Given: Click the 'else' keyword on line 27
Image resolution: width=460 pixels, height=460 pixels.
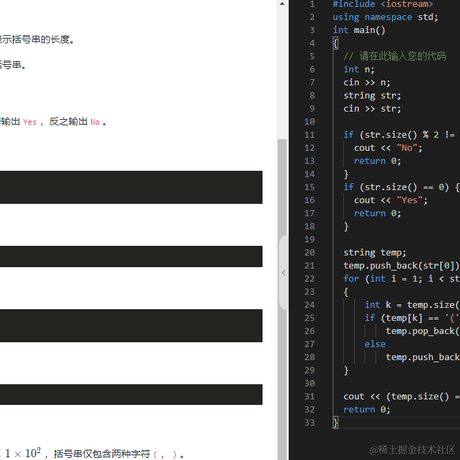Looking at the screenshot, I should coord(375,344).
